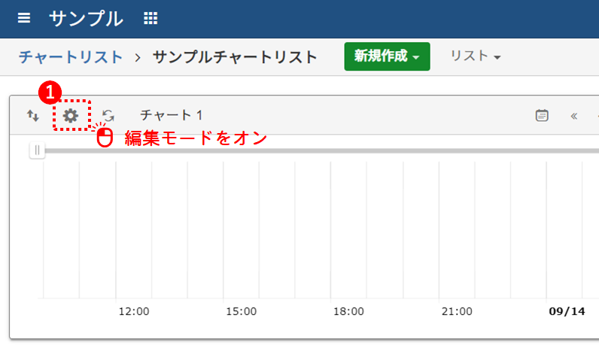Go to the チャートリスト breadcrumb link
This screenshot has width=599, height=364.
click(71, 57)
